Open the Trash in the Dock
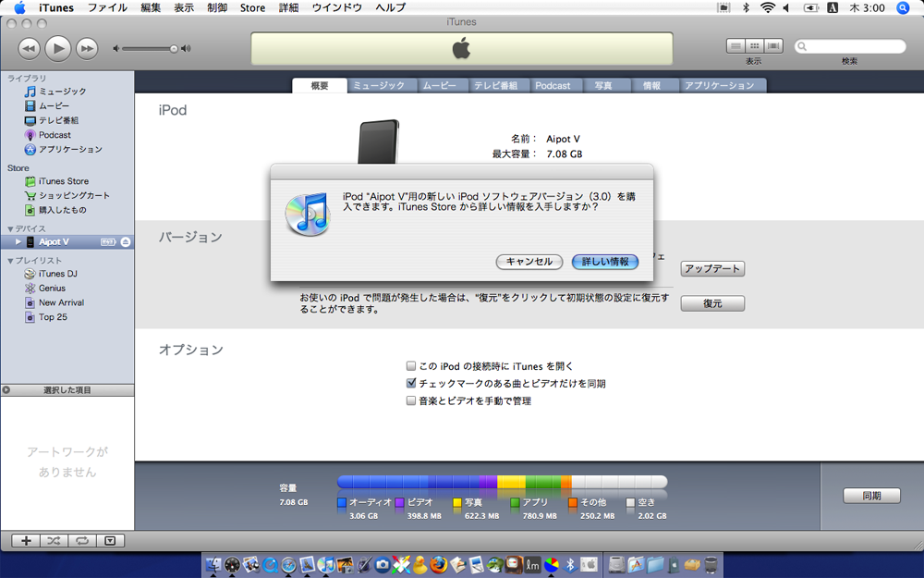 tap(711, 565)
